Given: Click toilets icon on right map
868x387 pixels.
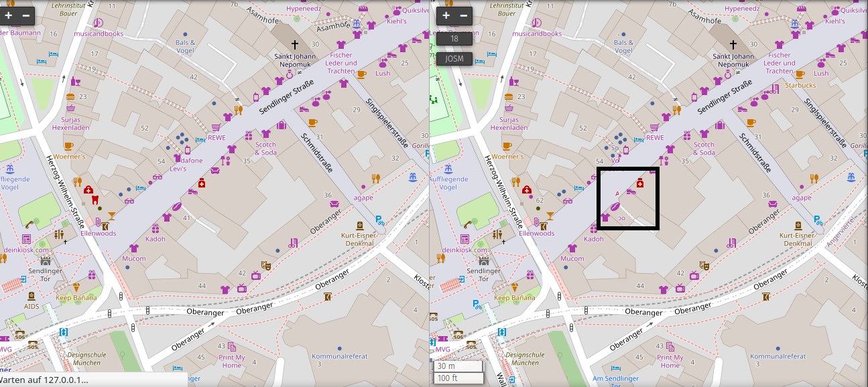Looking at the screenshot, I should pyautogui.click(x=497, y=235).
